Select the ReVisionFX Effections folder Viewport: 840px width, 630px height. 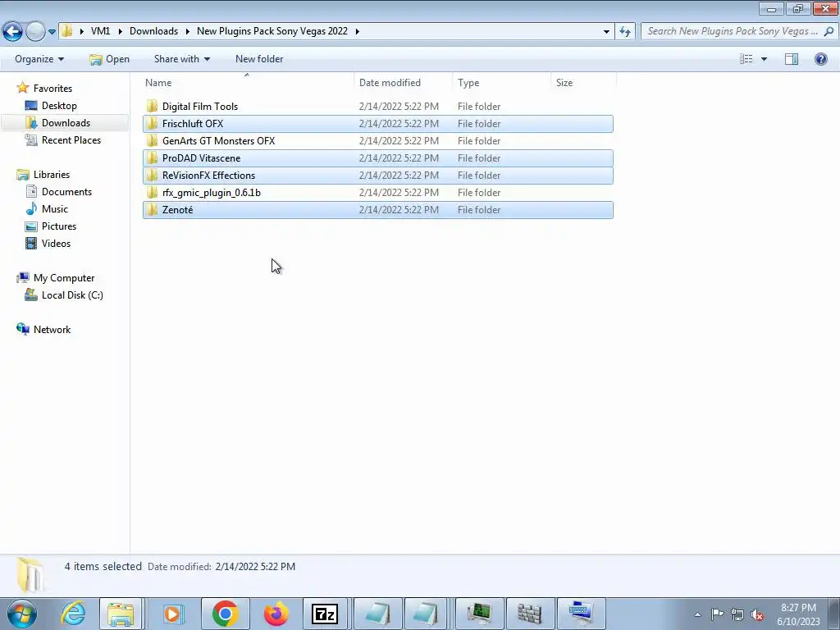pos(377,176)
